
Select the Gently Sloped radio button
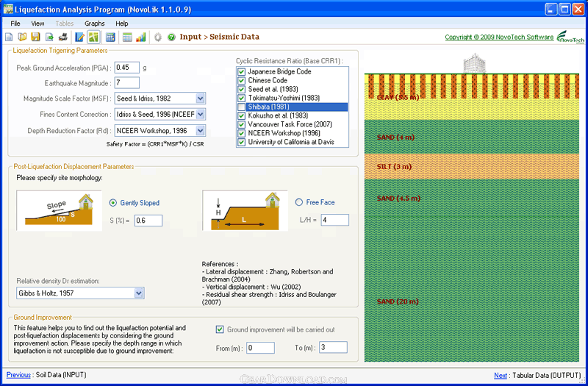pyautogui.click(x=113, y=203)
